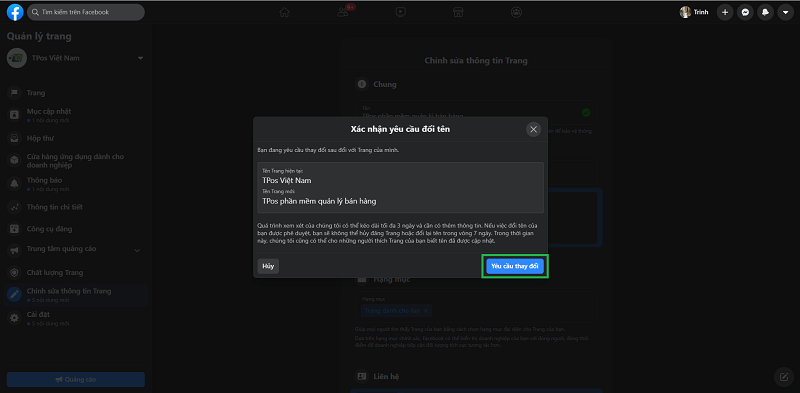Viewport: 800px width, 393px height.
Task: Close the name change confirmation dialog
Action: click(x=533, y=130)
